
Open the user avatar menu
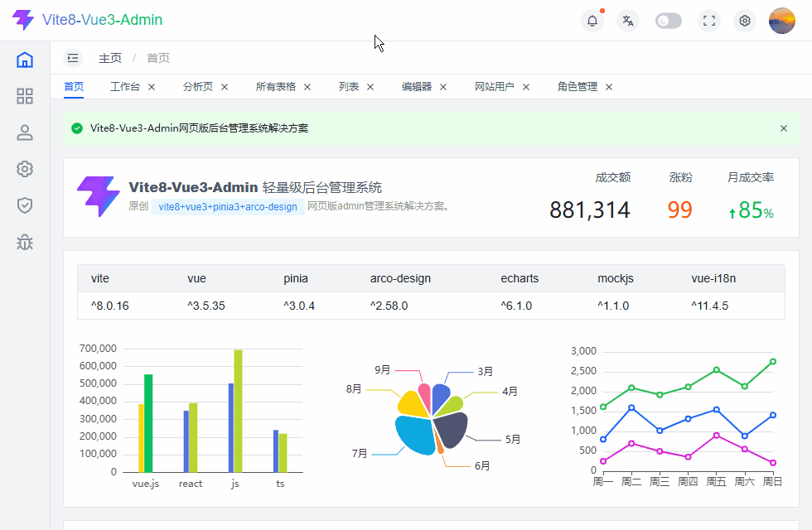pyautogui.click(x=782, y=21)
